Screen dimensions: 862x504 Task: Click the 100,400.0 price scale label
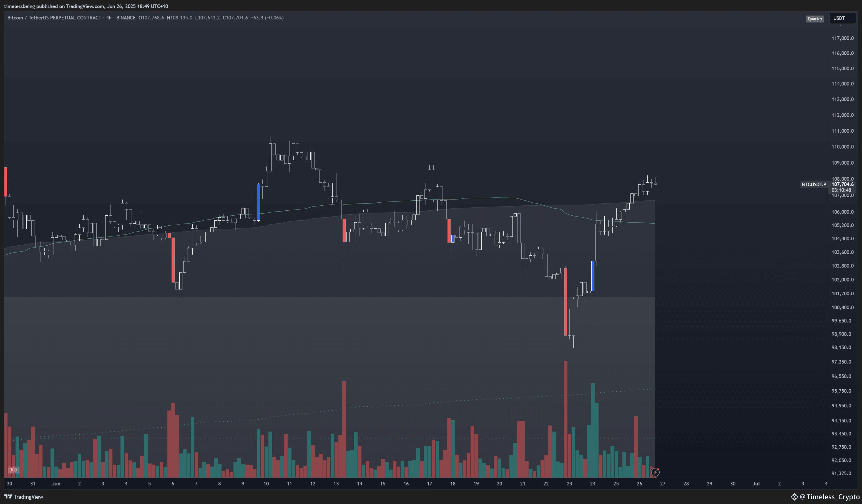point(843,308)
